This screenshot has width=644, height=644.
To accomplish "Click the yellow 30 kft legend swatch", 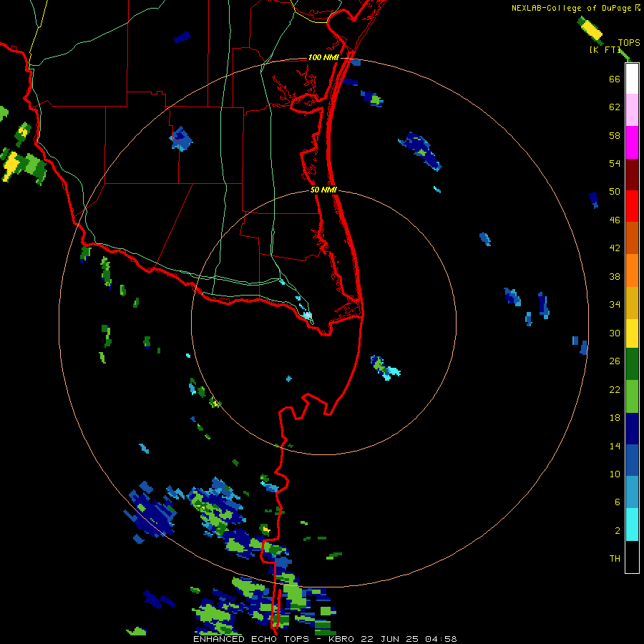I will click(x=632, y=333).
